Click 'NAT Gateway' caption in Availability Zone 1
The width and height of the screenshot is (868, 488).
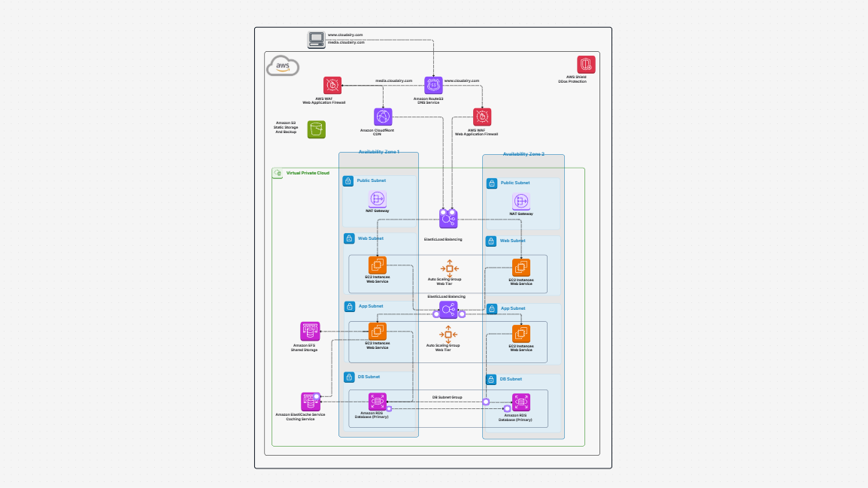click(x=378, y=211)
